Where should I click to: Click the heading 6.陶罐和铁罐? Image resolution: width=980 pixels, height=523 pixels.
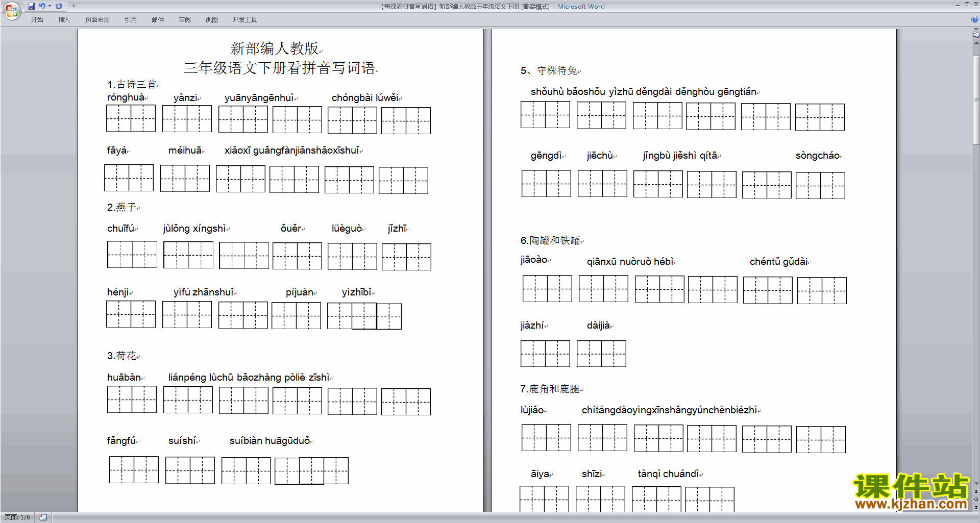click(x=550, y=240)
